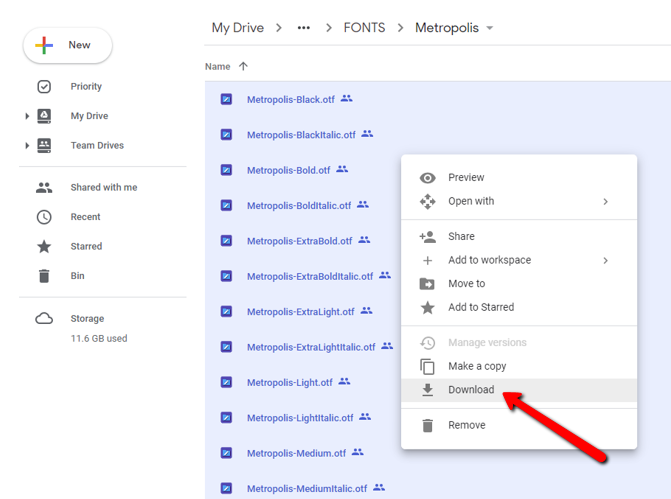Expand the My Drive tree in sidebar

[x=27, y=116]
